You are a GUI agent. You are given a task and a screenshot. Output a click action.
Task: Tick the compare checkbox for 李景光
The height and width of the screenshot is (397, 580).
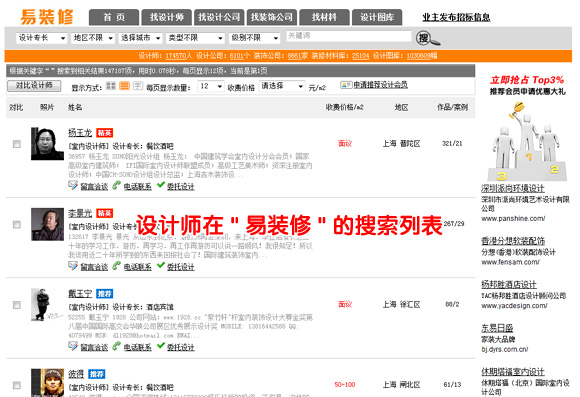click(x=17, y=225)
